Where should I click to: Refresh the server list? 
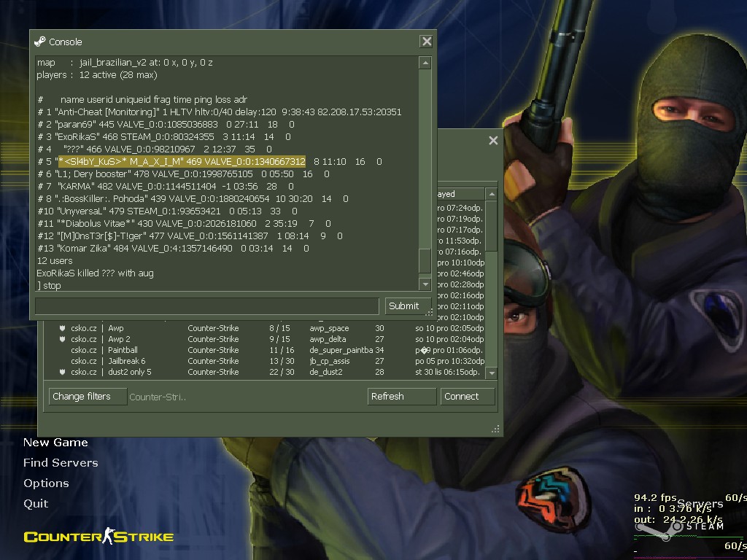402,397
